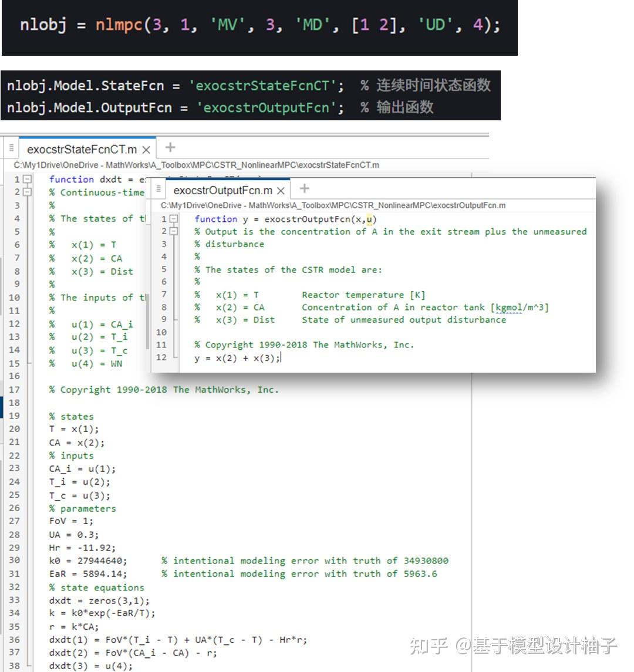The image size is (634, 672).
Task: Click 'function y = exocstrOutputFcn(x,u)' line
Action: pyautogui.click(x=285, y=219)
